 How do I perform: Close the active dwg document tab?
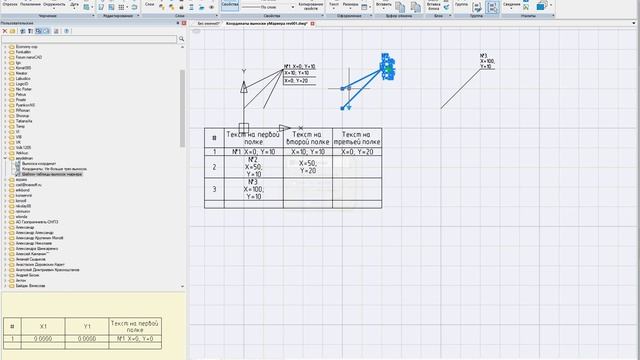(312, 24)
